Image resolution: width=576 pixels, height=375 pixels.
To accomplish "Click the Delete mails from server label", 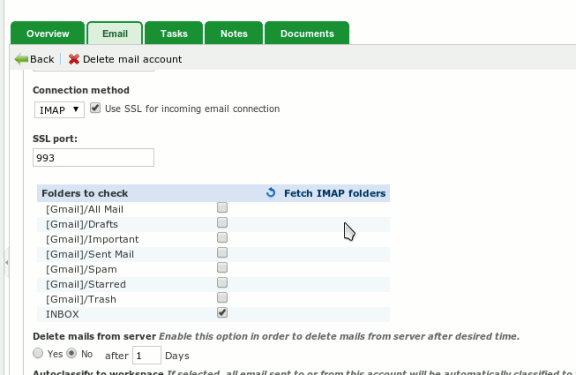I will 94,336.
